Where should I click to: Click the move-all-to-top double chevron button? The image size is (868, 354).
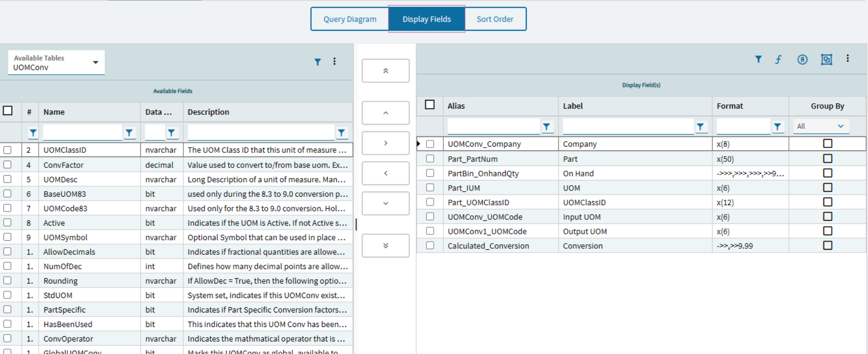coord(386,71)
